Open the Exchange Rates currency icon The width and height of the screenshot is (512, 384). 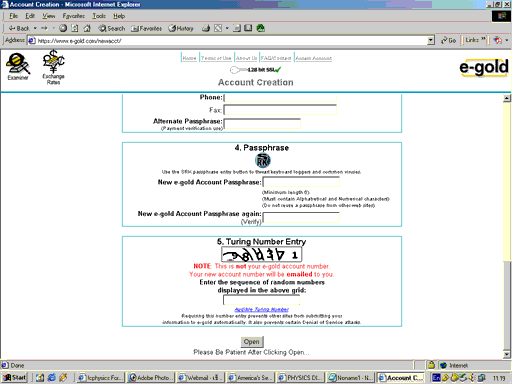[x=53, y=67]
